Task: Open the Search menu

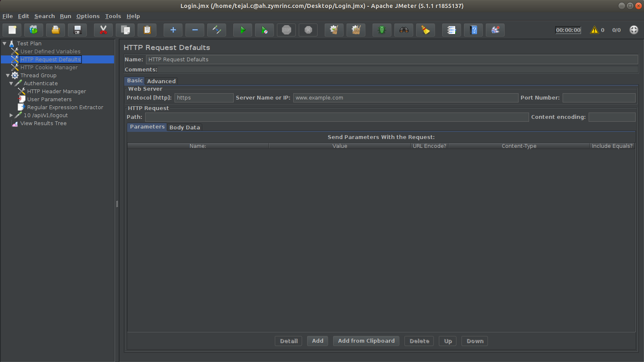Action: click(44, 16)
